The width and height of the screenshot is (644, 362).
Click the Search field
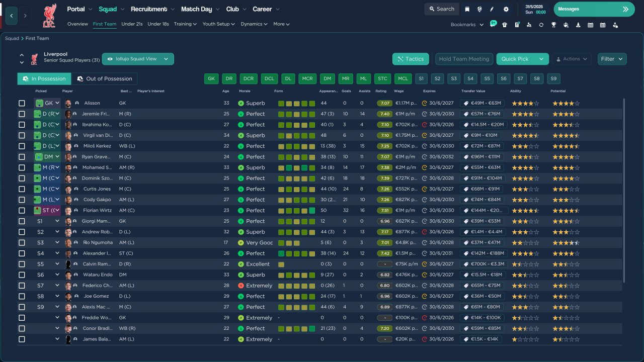[x=441, y=9]
